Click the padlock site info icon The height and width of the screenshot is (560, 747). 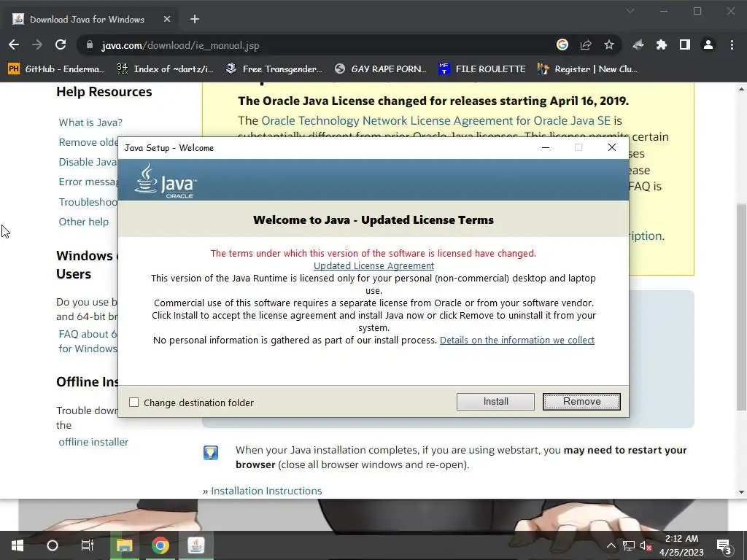pyautogui.click(x=89, y=45)
